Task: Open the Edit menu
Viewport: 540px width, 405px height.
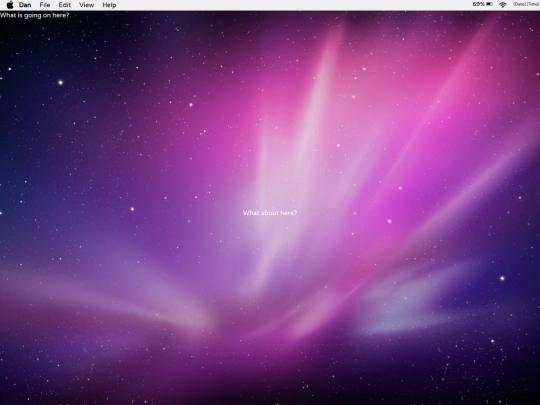Action: click(65, 5)
